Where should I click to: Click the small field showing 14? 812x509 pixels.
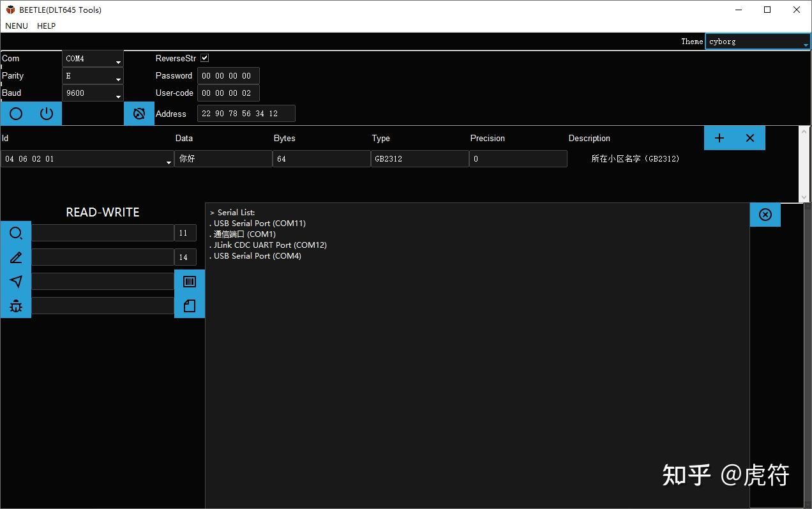click(185, 257)
